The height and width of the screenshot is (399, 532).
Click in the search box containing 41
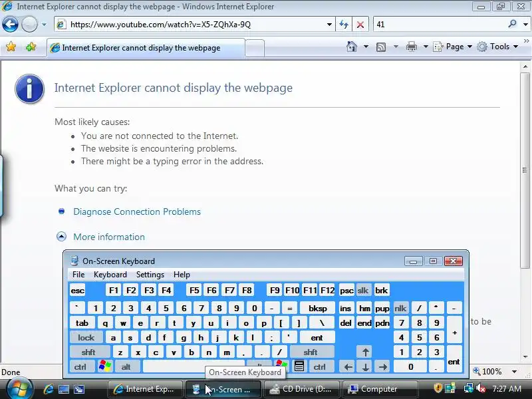440,25
